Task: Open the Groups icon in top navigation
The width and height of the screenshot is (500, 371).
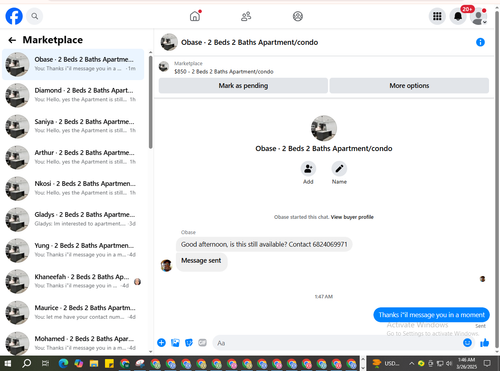Action: tap(298, 16)
